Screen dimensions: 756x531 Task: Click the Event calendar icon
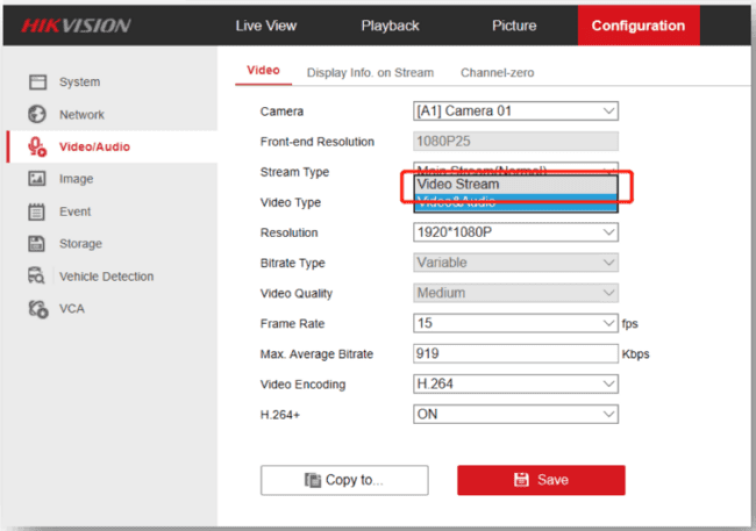point(38,212)
